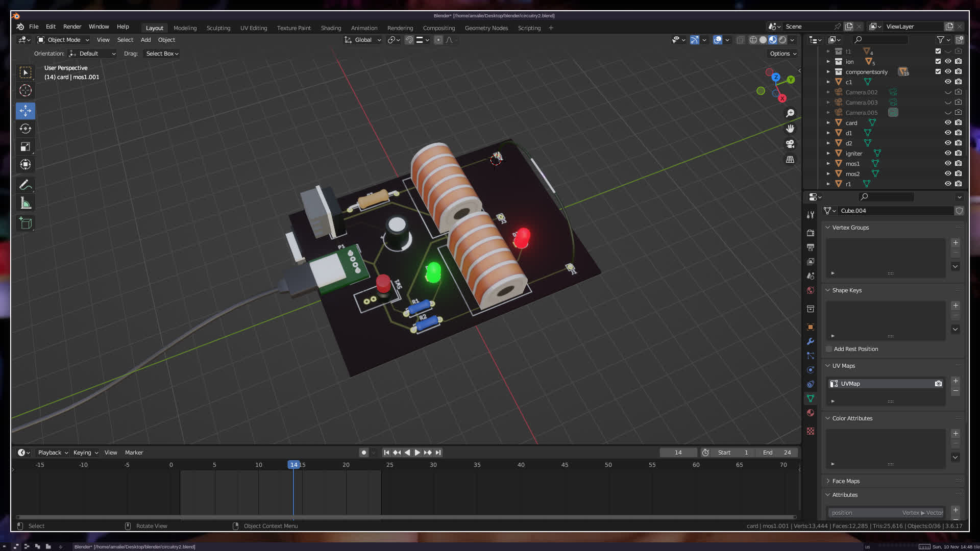Image resolution: width=980 pixels, height=551 pixels.
Task: Open the Modifiers wrench tab
Action: [811, 341]
